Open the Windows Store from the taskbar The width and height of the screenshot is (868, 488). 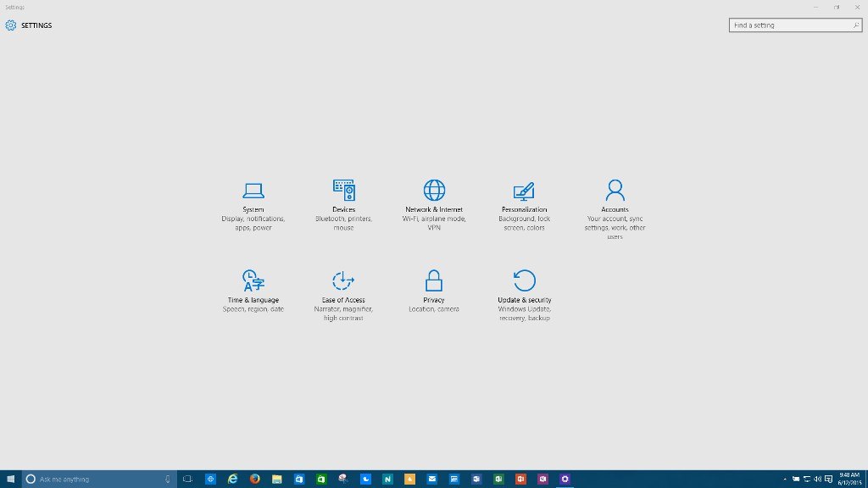tap(298, 479)
